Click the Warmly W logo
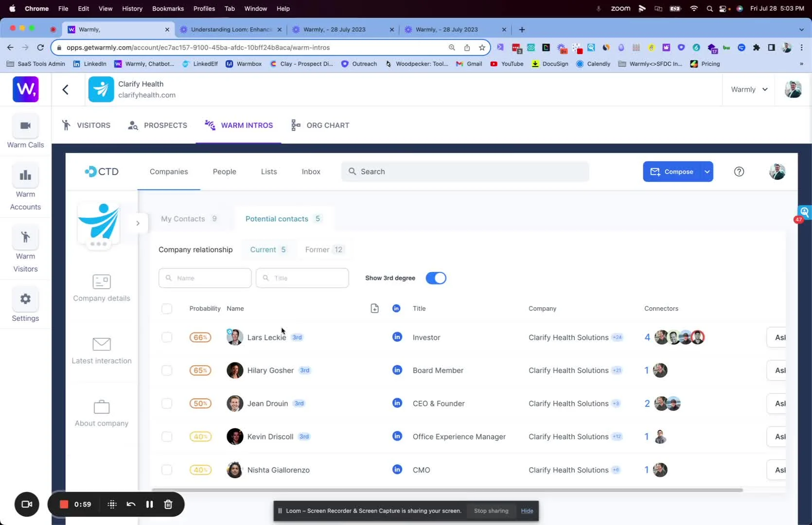This screenshot has height=525, width=812. [25, 89]
